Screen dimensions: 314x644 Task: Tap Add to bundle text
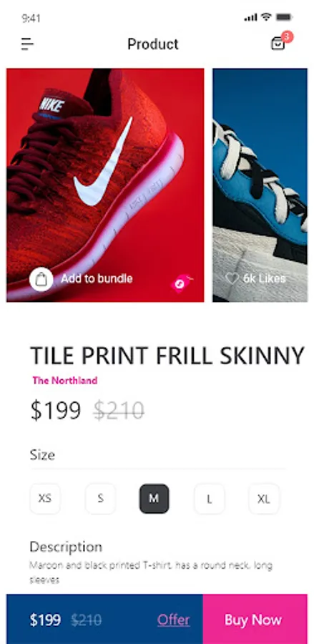click(97, 279)
